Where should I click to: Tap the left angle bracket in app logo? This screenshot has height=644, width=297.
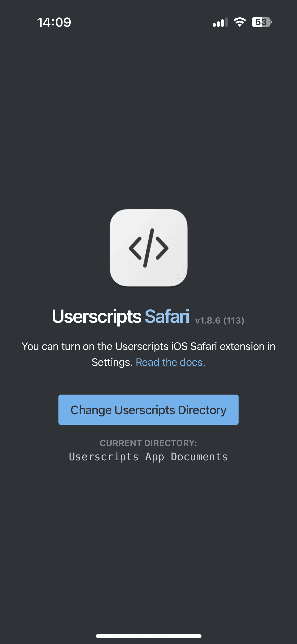point(135,248)
